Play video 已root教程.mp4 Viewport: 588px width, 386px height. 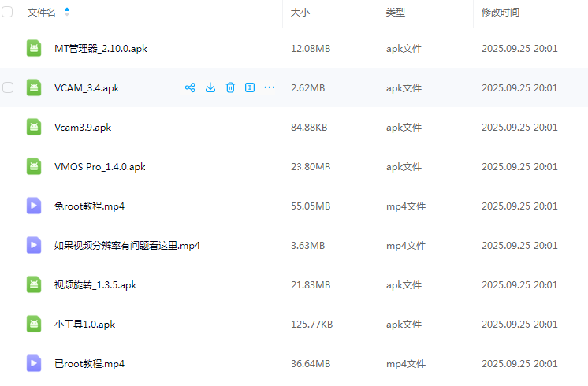coord(89,363)
